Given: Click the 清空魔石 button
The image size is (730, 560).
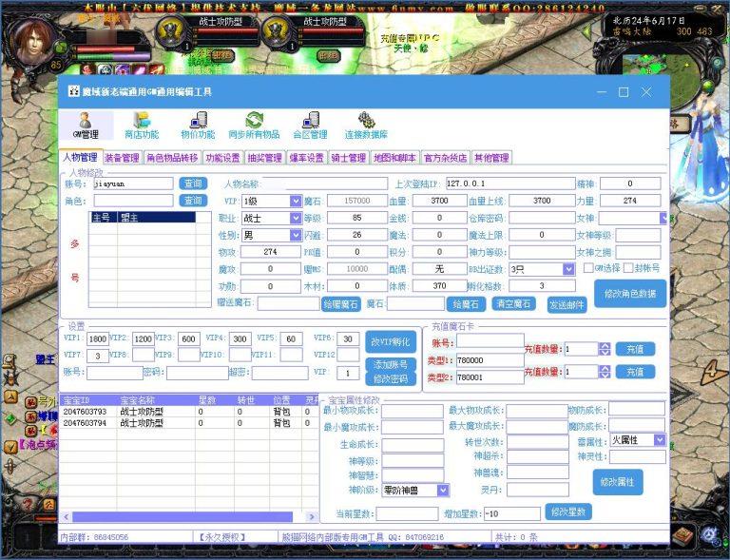Looking at the screenshot, I should tap(513, 304).
